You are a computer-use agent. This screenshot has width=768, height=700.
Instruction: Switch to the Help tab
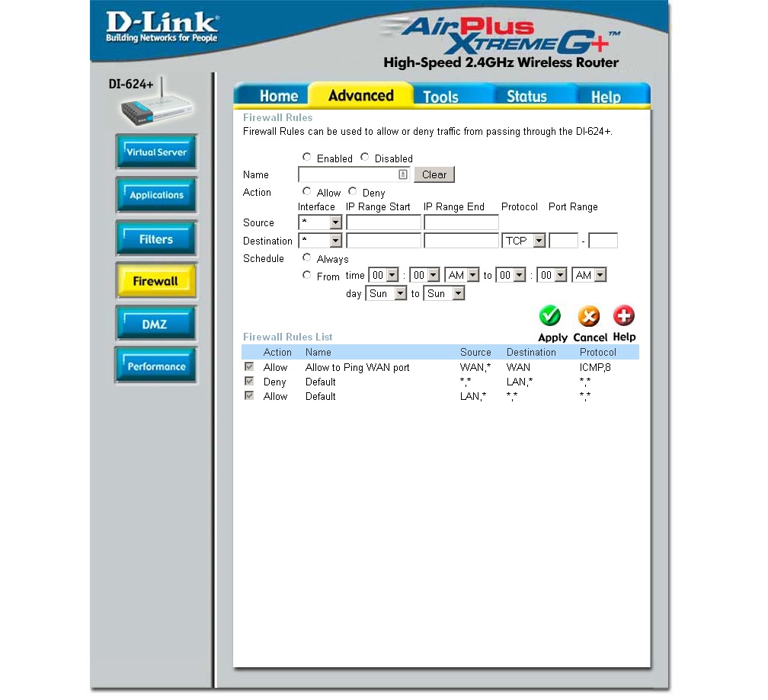coord(606,97)
